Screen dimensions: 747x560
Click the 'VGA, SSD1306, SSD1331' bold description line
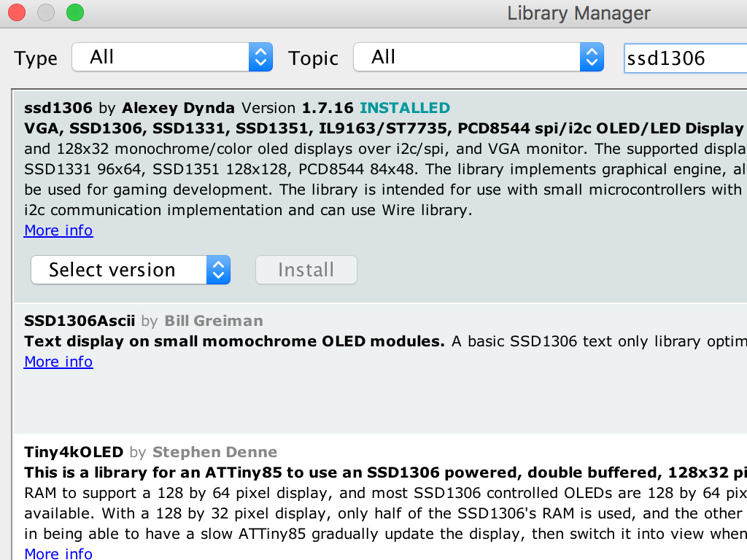(385, 128)
